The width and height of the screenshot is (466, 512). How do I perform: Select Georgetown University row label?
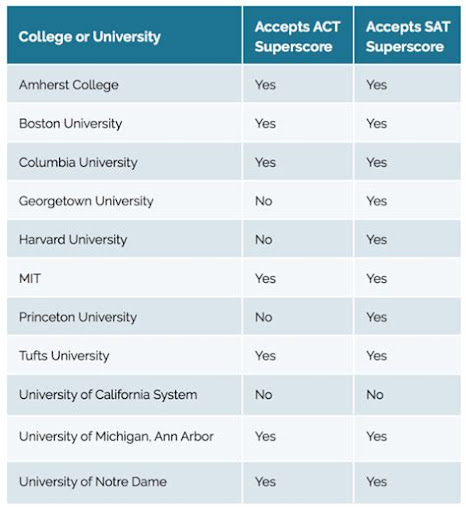coord(86,201)
